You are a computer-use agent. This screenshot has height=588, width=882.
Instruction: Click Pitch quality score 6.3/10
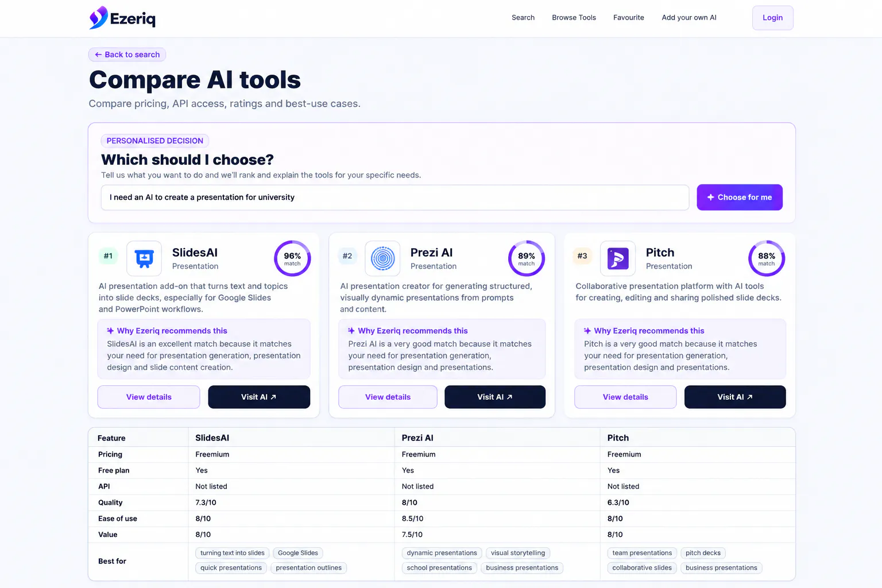[x=618, y=502]
